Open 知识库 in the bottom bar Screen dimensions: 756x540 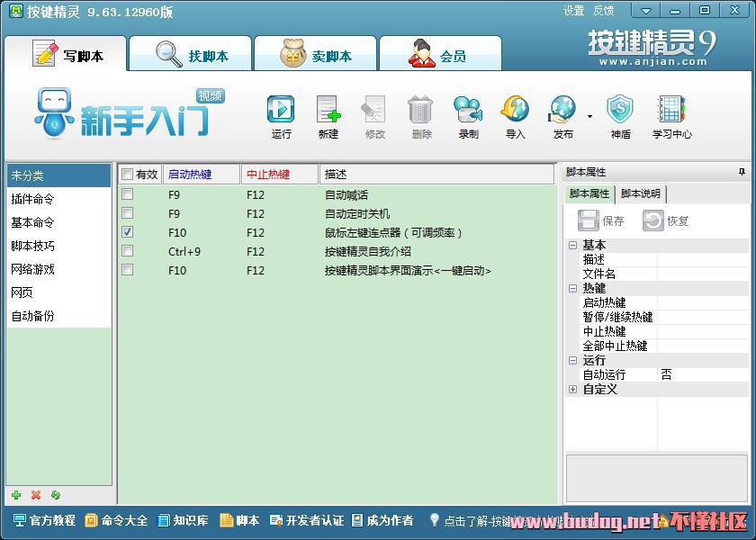[184, 520]
